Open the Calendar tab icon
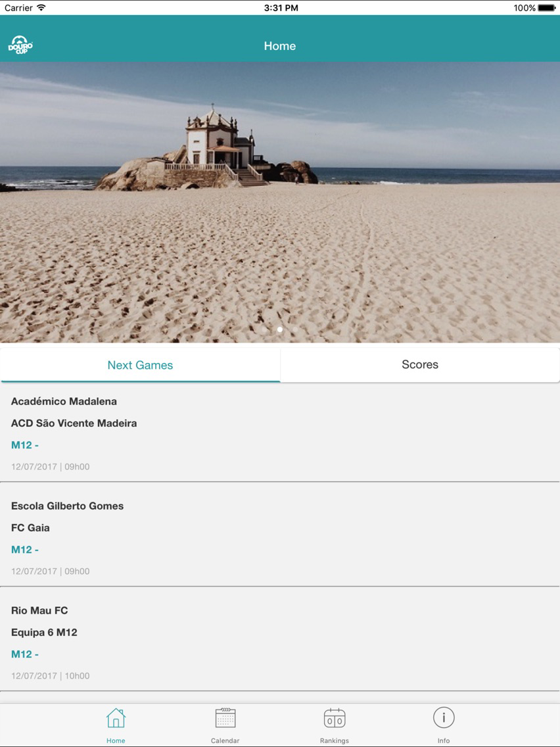The width and height of the screenshot is (560, 747). coord(225,718)
